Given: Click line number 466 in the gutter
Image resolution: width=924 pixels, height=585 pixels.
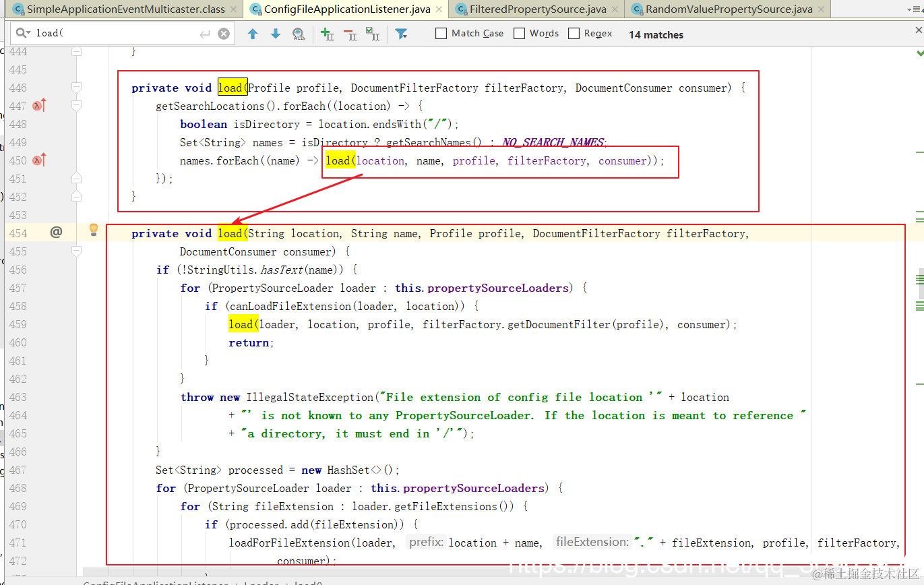Looking at the screenshot, I should pos(18,452).
